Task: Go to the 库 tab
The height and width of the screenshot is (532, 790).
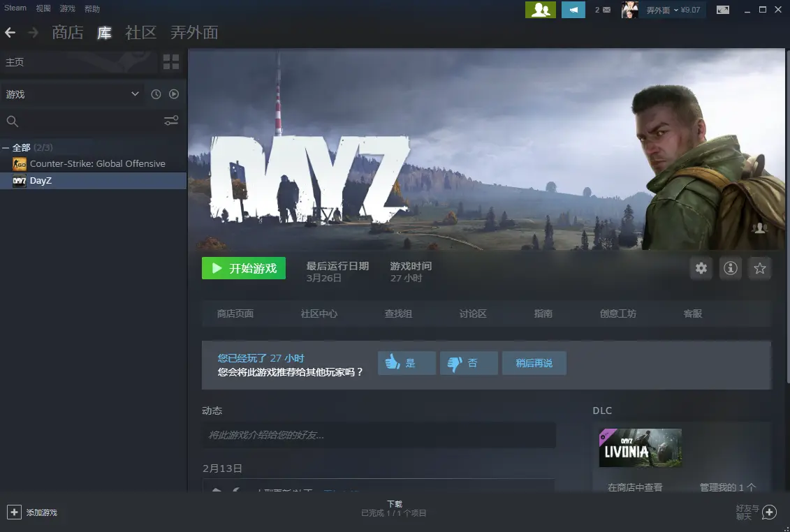Action: (x=104, y=33)
